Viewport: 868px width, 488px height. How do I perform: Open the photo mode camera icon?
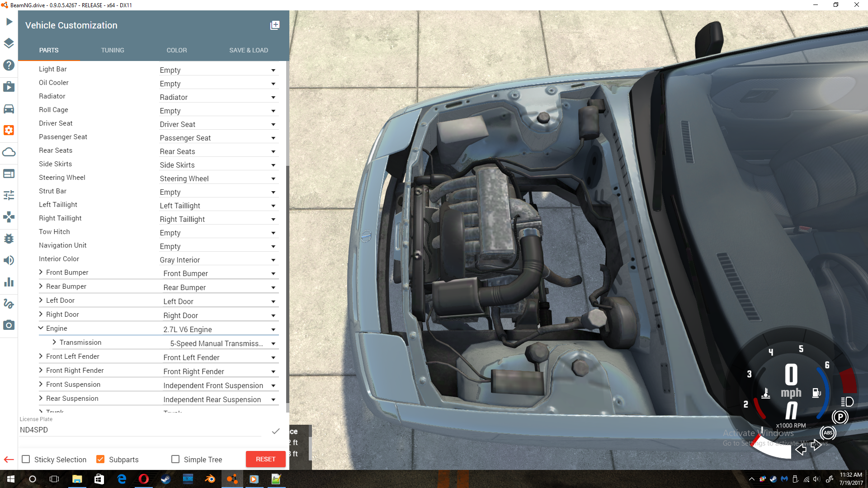pos(9,325)
